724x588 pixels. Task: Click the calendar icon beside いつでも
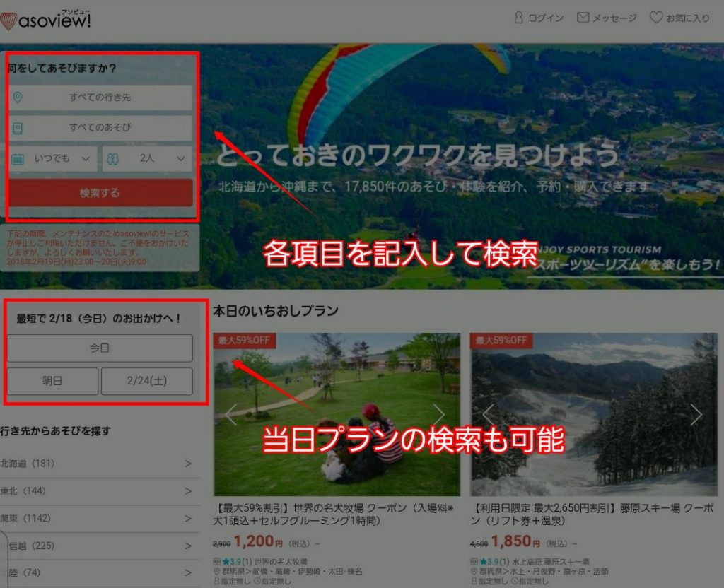[x=18, y=159]
